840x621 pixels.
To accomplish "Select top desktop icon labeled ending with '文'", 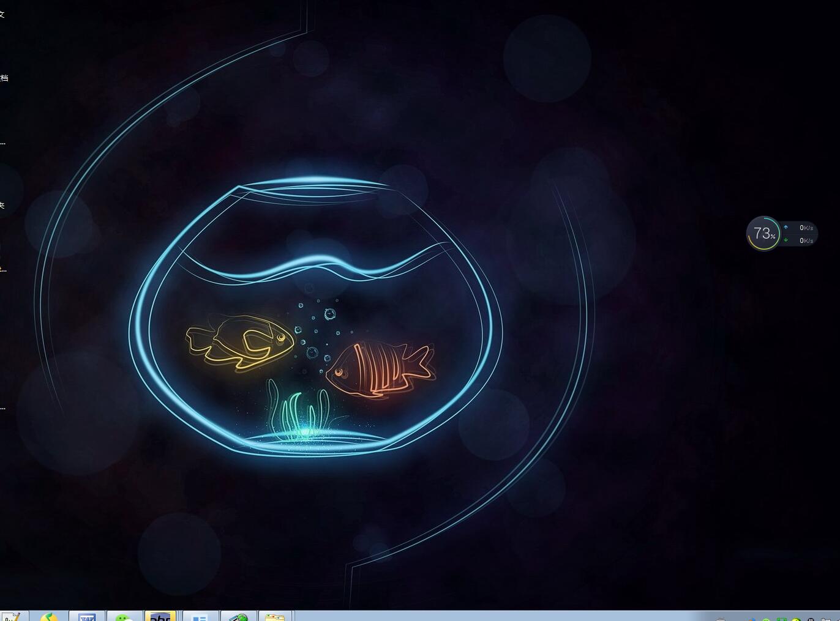I will point(2,14).
